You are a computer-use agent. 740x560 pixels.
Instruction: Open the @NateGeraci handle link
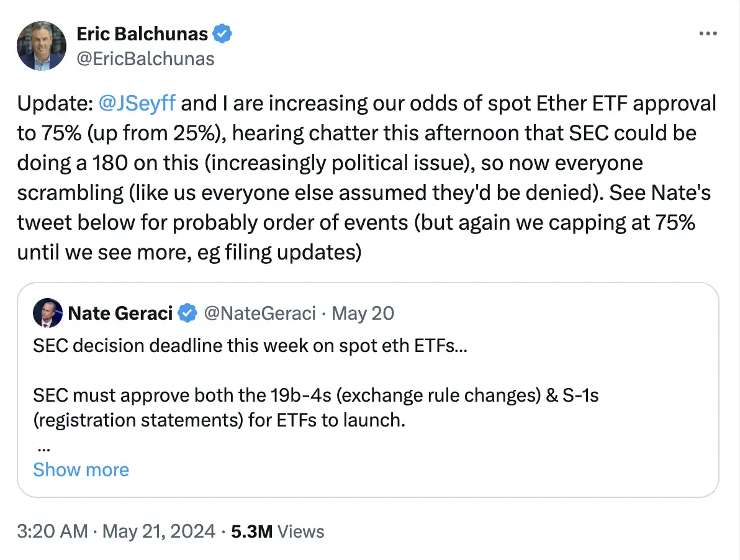pos(261,314)
